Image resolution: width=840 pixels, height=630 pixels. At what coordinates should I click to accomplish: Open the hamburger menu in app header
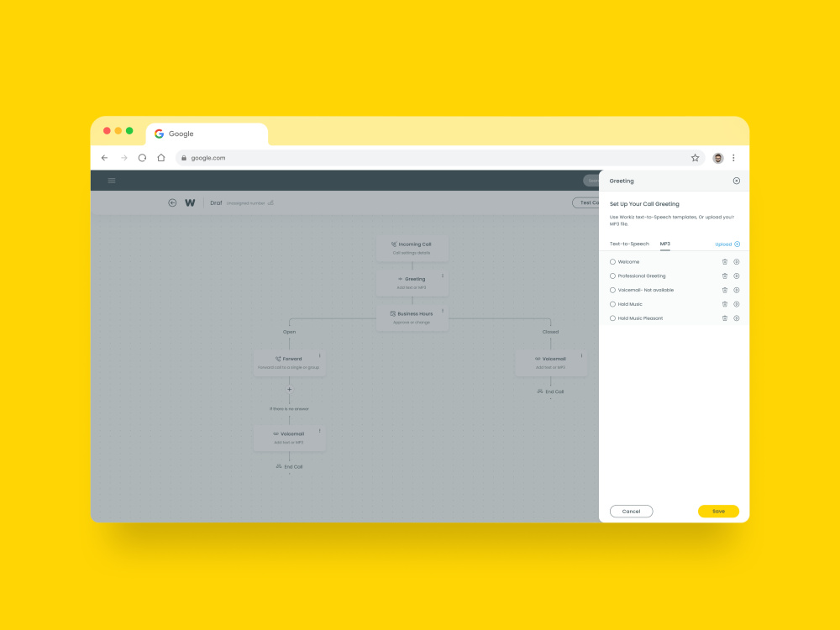point(112,181)
